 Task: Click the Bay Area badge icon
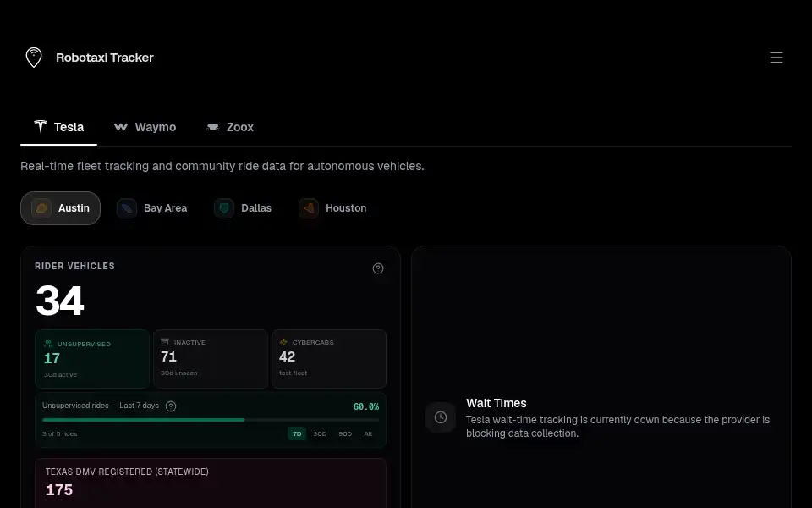(x=127, y=208)
